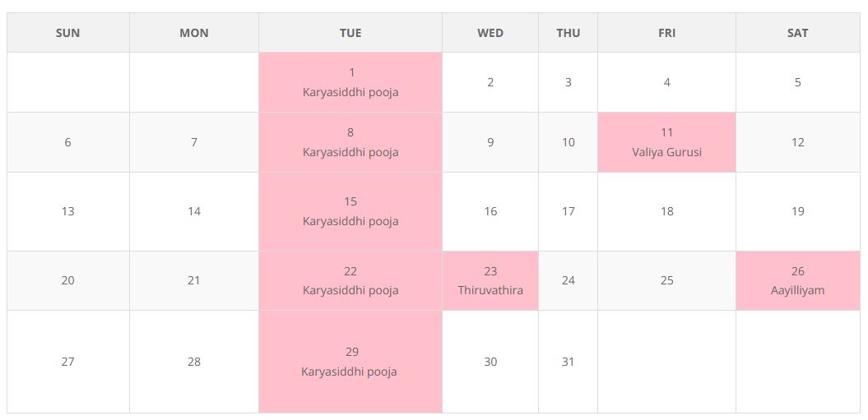Open the Karyasiddhi pooja event on the 29th

(x=350, y=372)
